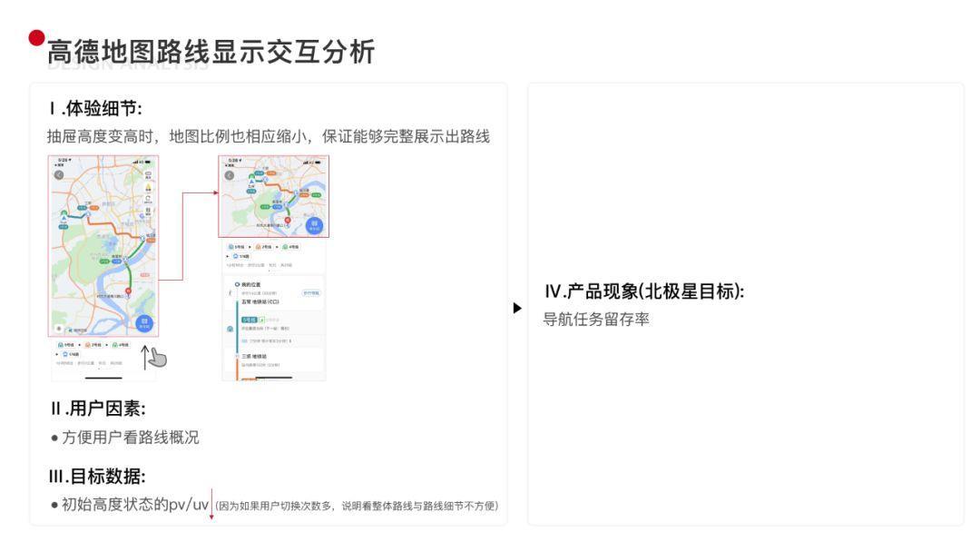The width and height of the screenshot is (980, 552).
Task: Click the 步行导航 button in route details
Action: point(310,293)
